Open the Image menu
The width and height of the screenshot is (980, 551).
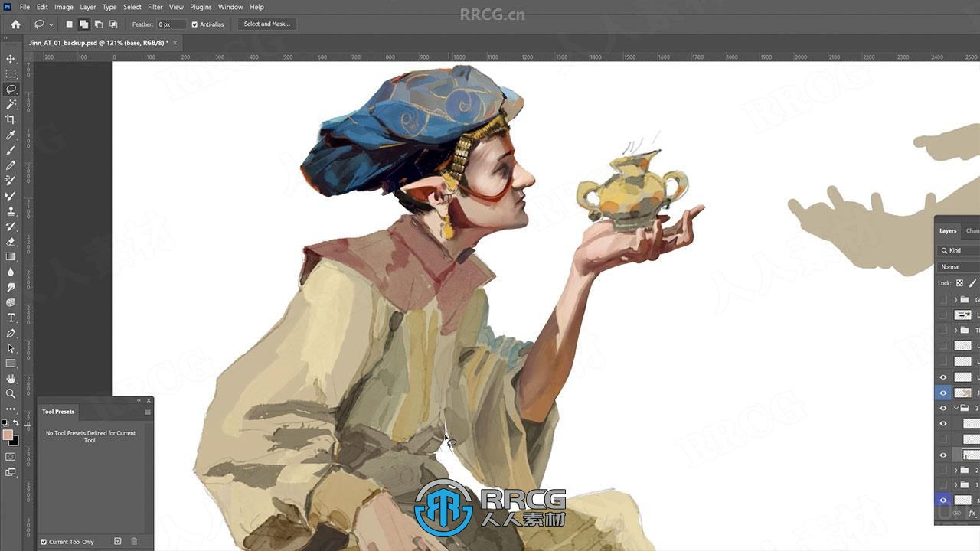64,7
